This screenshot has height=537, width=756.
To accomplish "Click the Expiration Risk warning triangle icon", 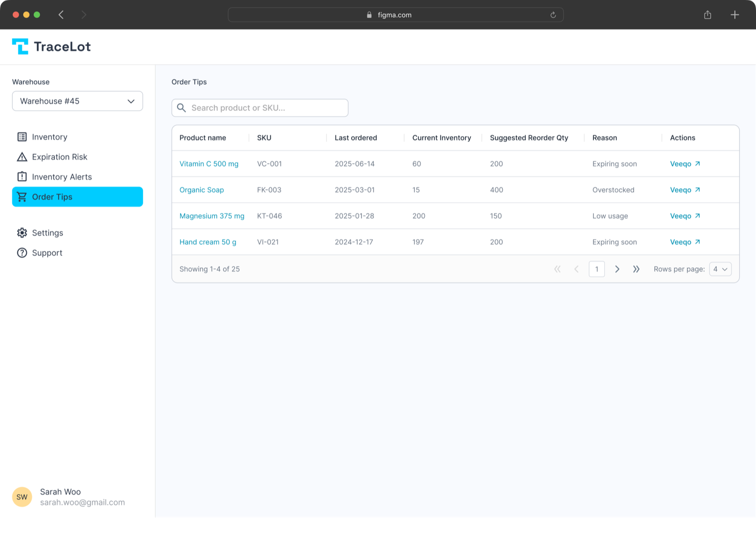I will point(22,156).
